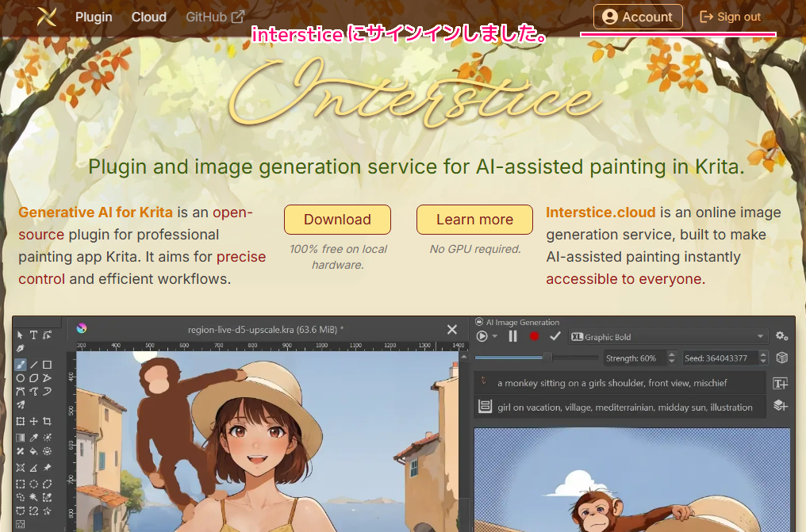
Task: Select the Edit Shapes tool
Action: (47, 335)
